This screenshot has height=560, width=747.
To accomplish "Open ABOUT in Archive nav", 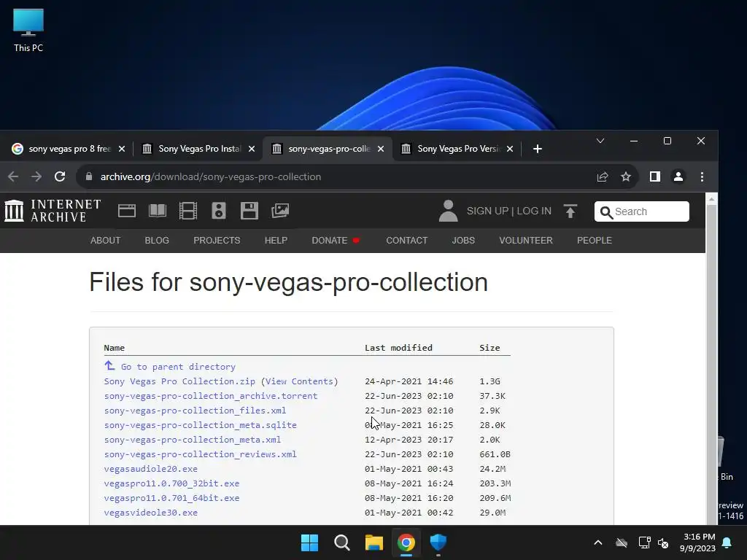I will pyautogui.click(x=105, y=241).
